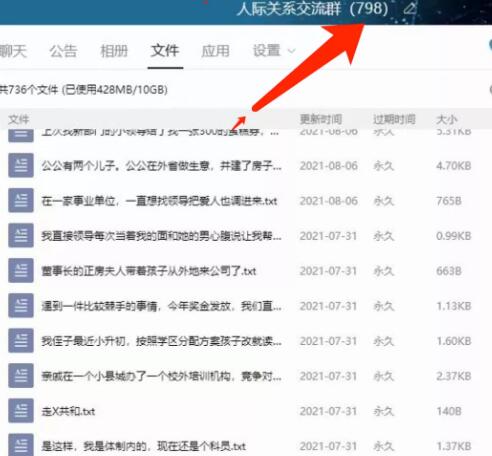
Task: Click file icon for 在一家事业单位 file
Action: point(21,200)
